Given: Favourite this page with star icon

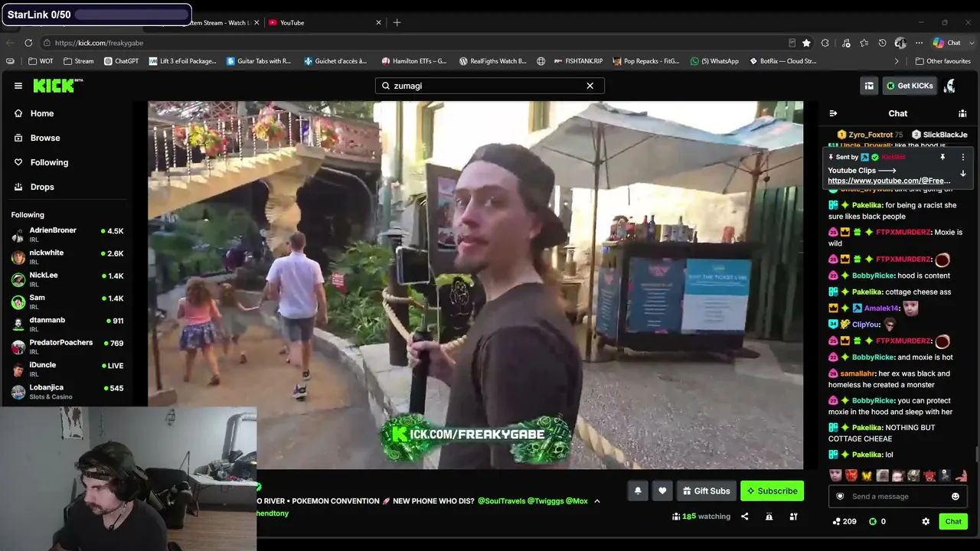Looking at the screenshot, I should (806, 43).
